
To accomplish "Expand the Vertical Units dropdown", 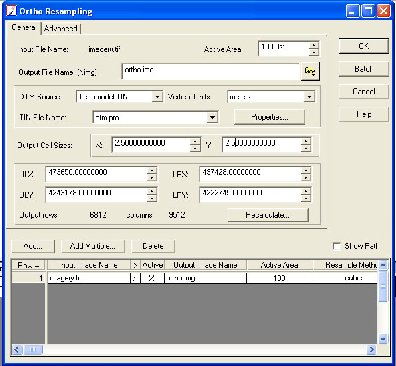I will click(309, 97).
